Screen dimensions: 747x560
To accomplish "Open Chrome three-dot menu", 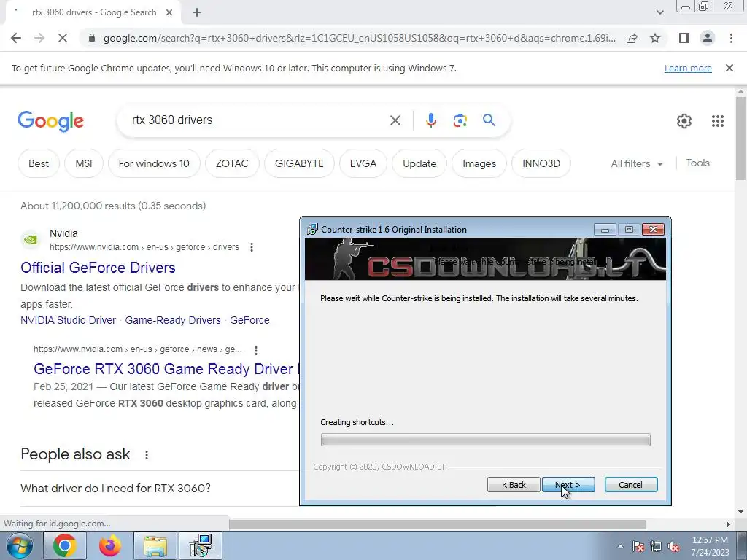I will (x=731, y=38).
